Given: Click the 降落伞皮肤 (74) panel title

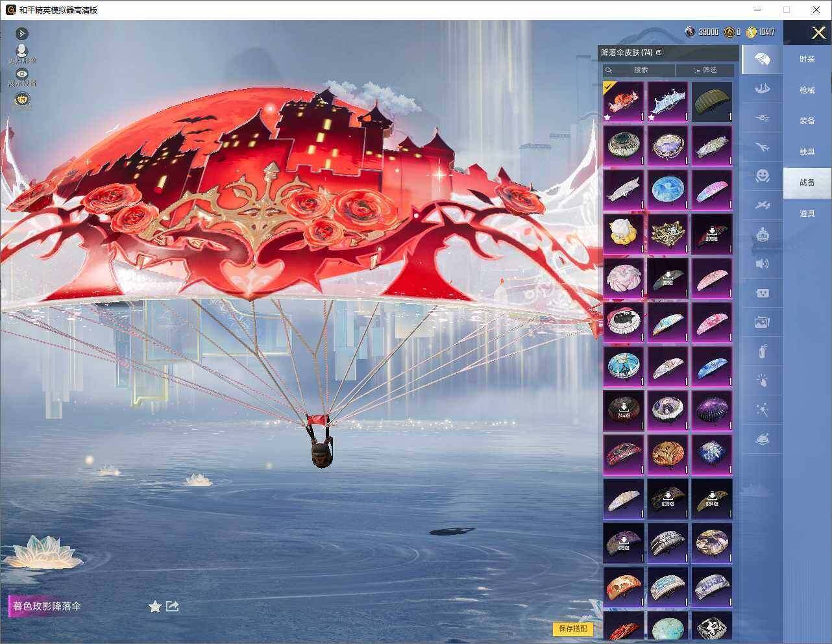Looking at the screenshot, I should point(627,53).
